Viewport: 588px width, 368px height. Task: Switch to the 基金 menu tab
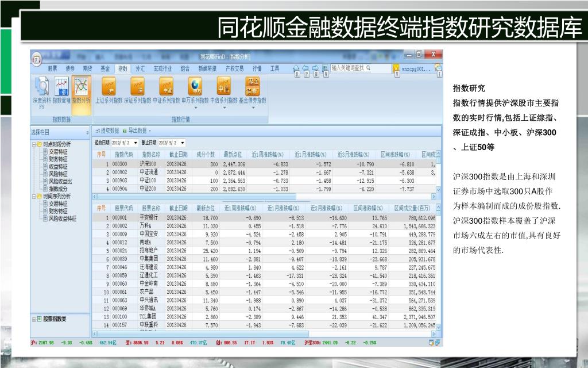tap(106, 68)
